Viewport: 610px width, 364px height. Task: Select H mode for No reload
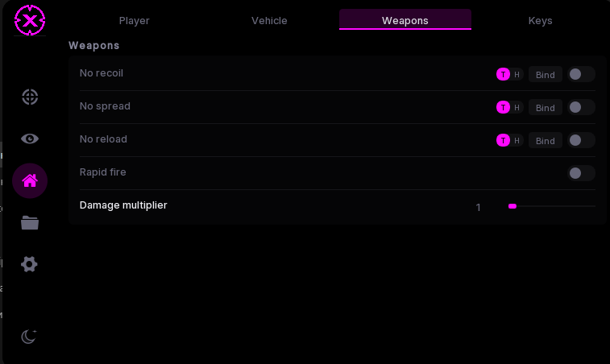(x=517, y=141)
